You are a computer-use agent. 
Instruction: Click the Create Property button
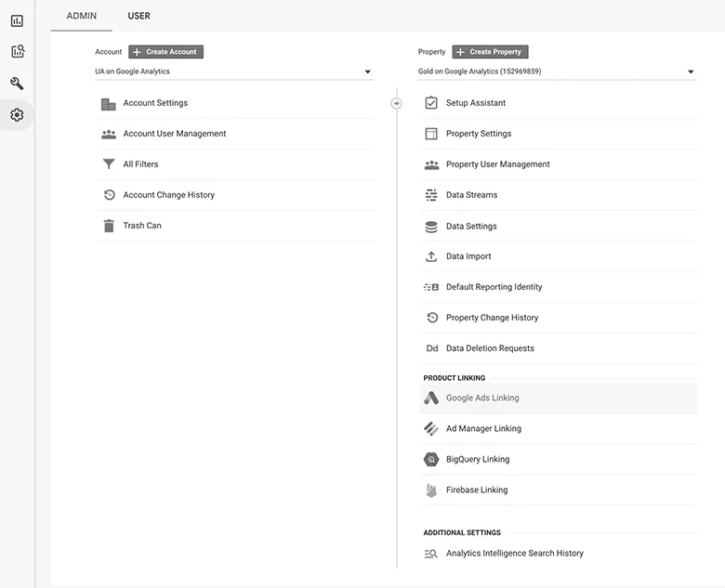(490, 52)
